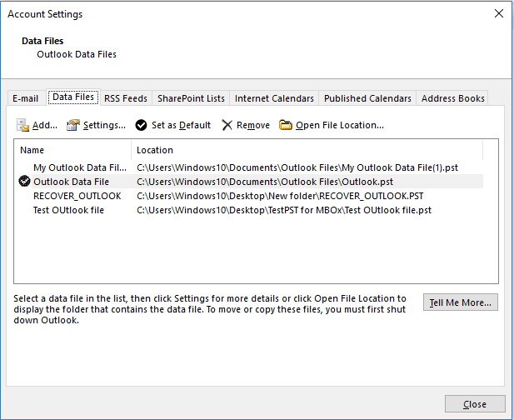Open the Published Calendars tab
This screenshot has width=514, height=420.
coord(367,98)
